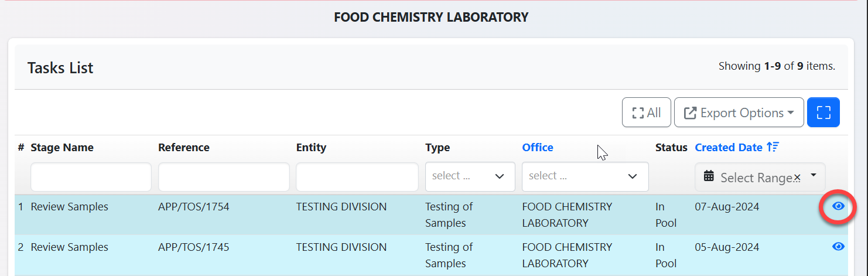Viewport: 868px width, 276px height.
Task: Expand the Office filter select dropdown
Action: click(585, 176)
